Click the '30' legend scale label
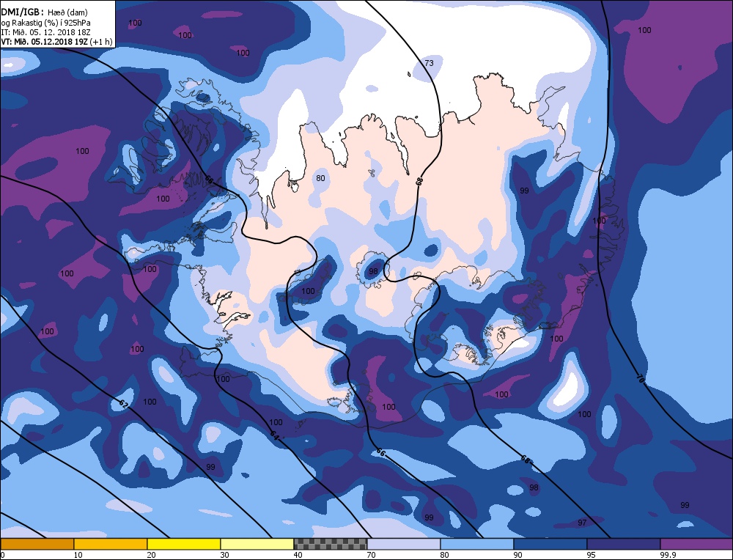The image size is (733, 560). click(x=224, y=555)
